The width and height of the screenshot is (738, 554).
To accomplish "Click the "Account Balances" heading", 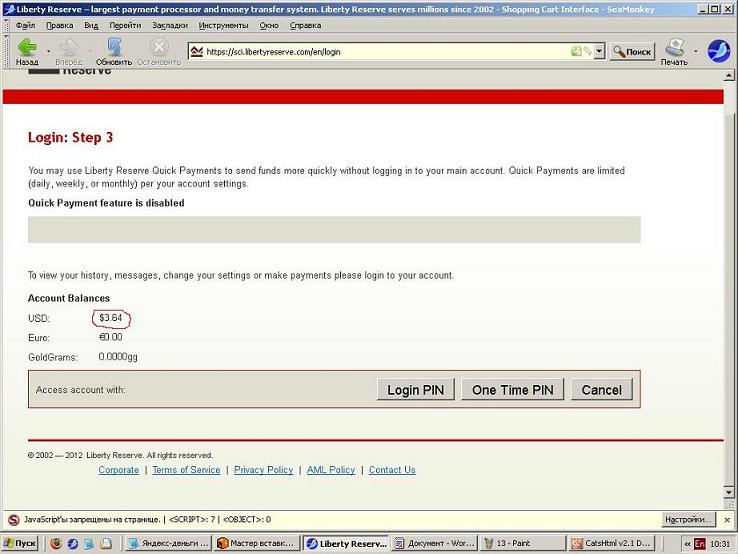I will point(69,298).
